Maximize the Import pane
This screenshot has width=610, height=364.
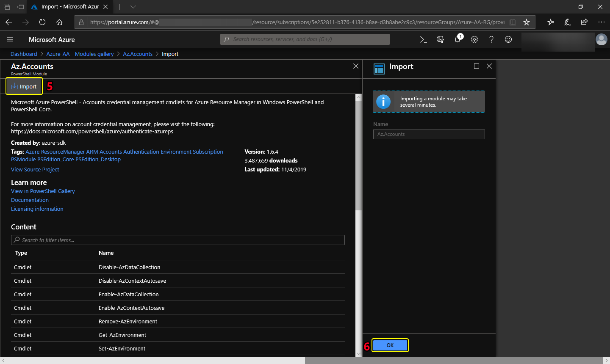pos(477,66)
